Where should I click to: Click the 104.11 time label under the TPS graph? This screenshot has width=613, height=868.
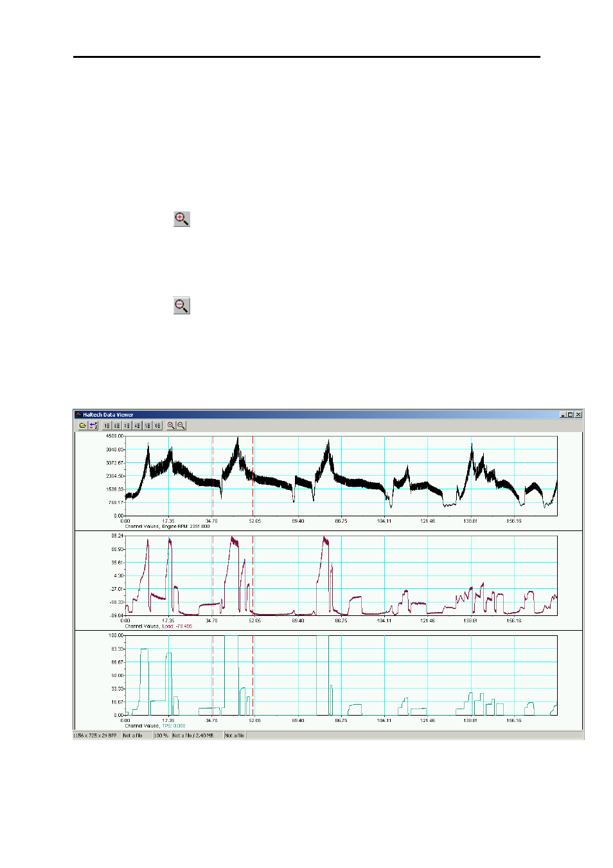coord(384,720)
